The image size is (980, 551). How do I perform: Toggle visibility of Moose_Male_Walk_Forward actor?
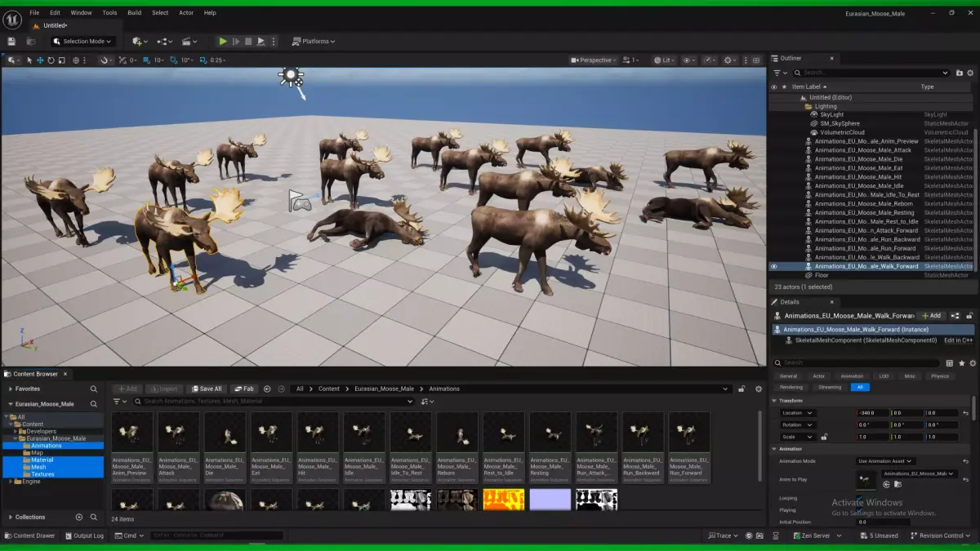tap(774, 266)
